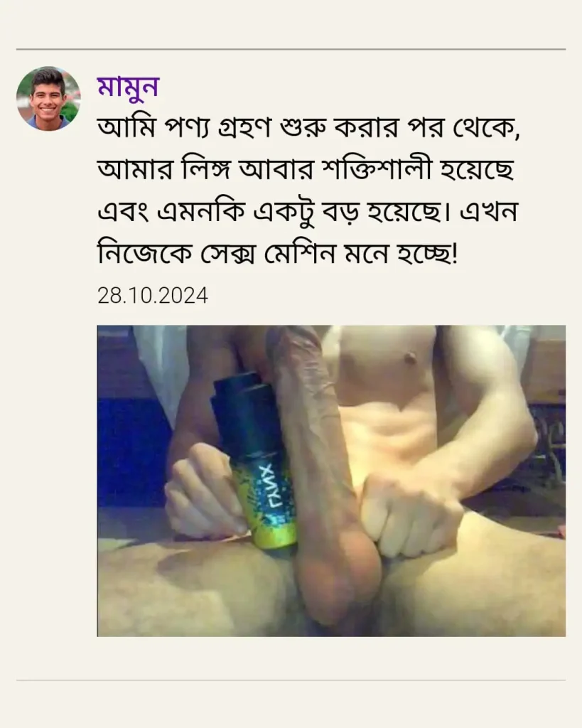Open the commenter's round profile avatar

[x=48, y=98]
